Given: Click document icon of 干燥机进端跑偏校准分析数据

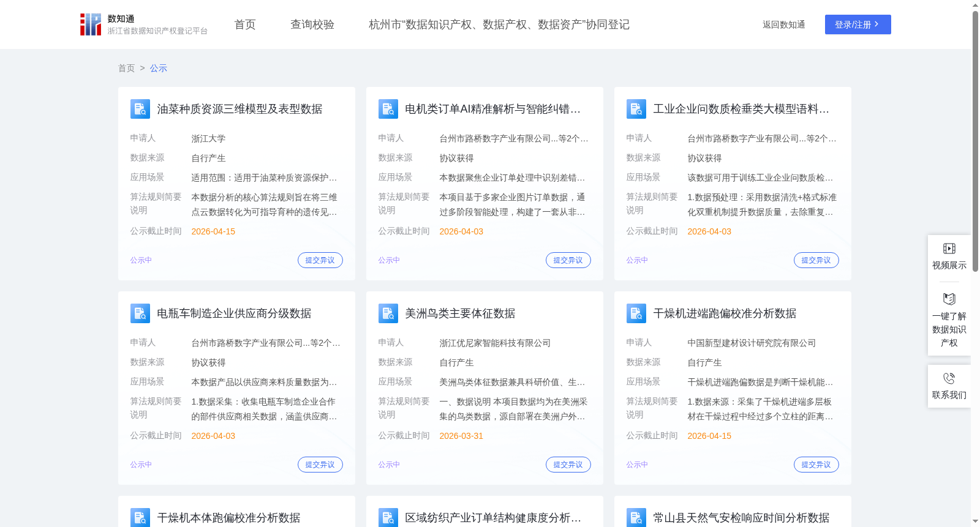Looking at the screenshot, I should coord(636,313).
